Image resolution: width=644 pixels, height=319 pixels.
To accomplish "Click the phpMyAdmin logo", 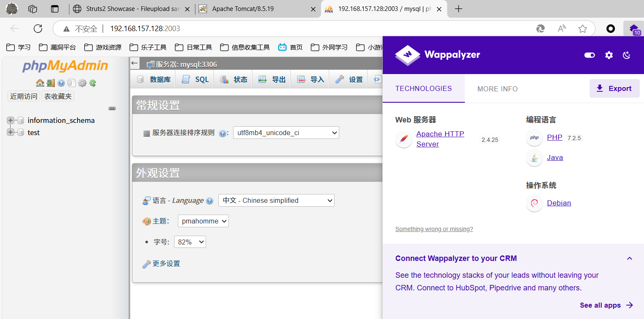I will (65, 66).
